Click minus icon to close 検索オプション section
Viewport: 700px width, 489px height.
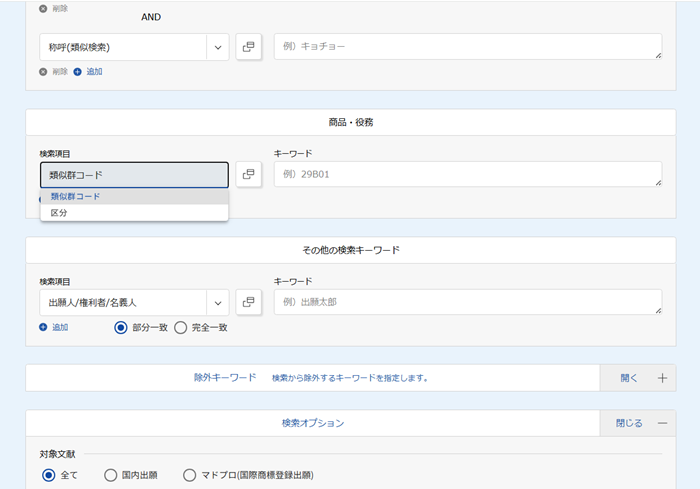pyautogui.click(x=662, y=423)
